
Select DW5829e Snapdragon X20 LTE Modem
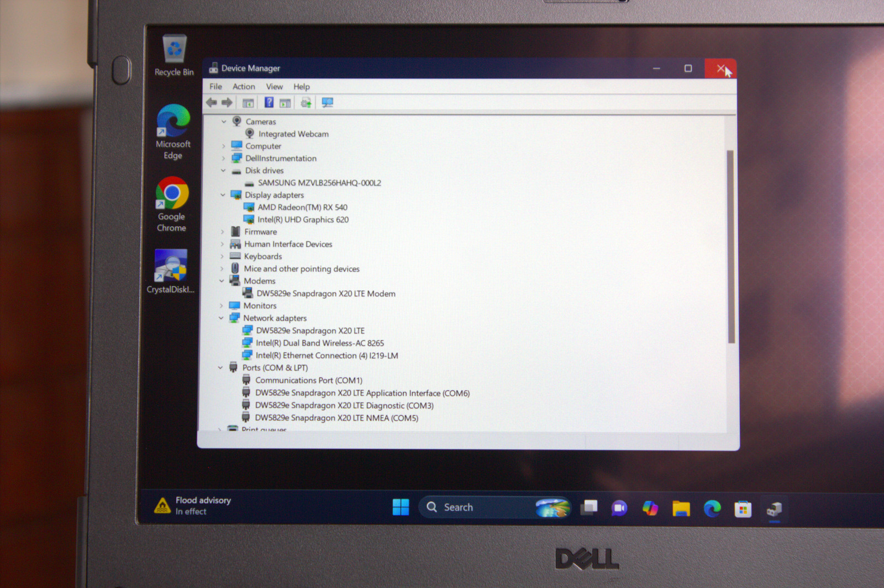[326, 294]
